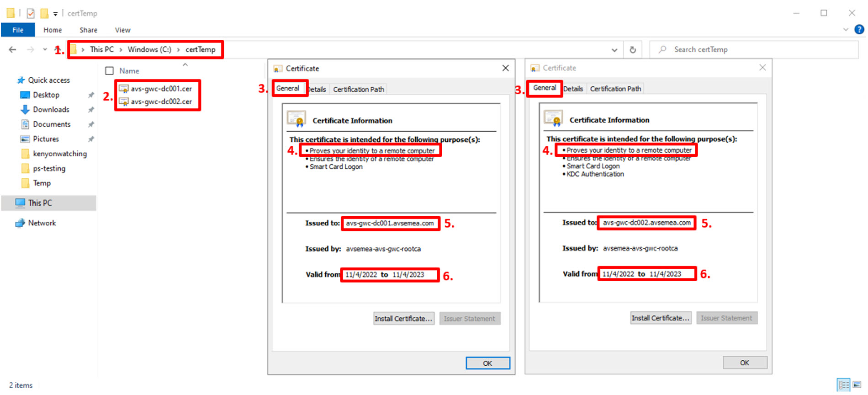868x395 pixels.
Task: Click the pin icon next to Pictures
Action: (91, 139)
